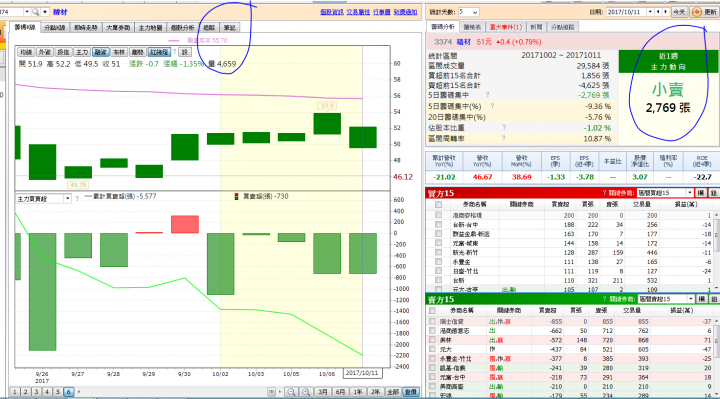This screenshot has width=720, height=399.
Task: Check the 元大 seller row checkbox
Action: pyautogui.click(x=433, y=349)
